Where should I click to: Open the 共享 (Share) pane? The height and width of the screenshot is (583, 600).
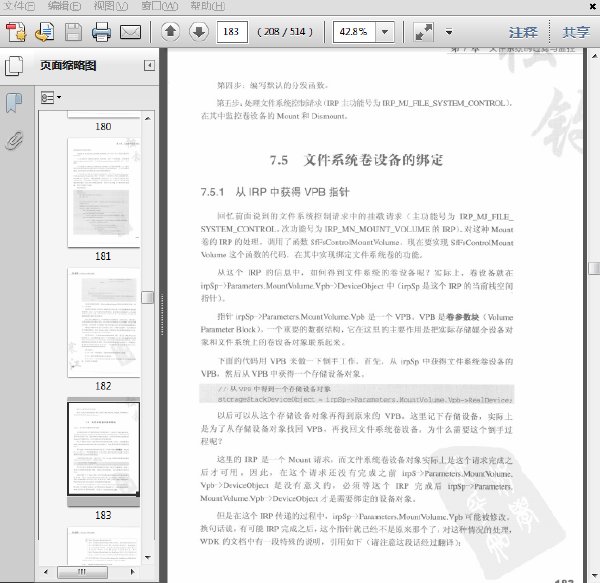coord(576,32)
